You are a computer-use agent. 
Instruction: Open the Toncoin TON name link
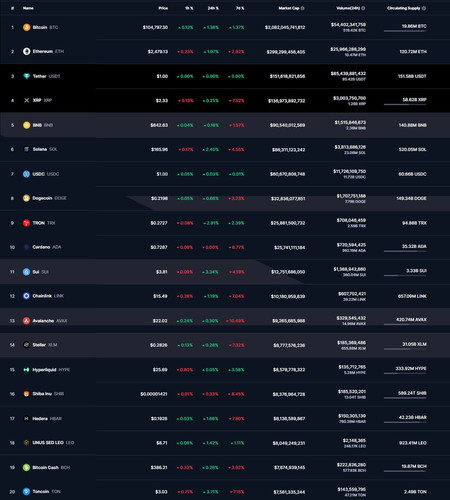(x=47, y=492)
